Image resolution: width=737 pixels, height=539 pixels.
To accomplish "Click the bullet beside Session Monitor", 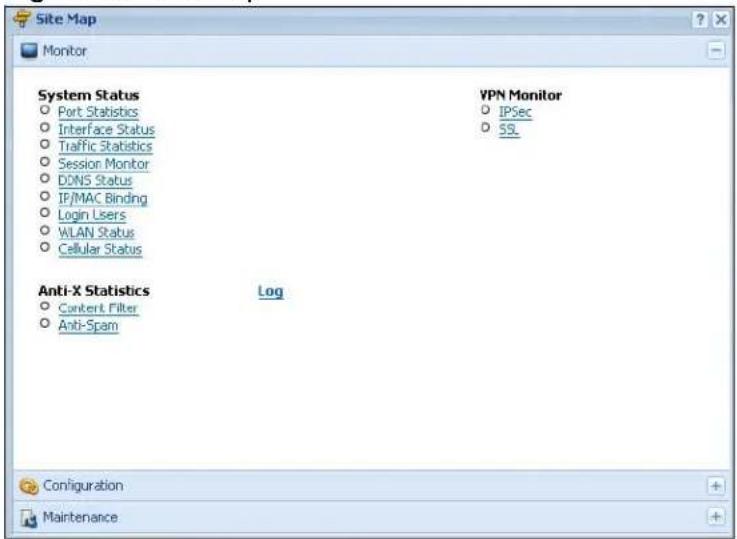I will (x=45, y=162).
